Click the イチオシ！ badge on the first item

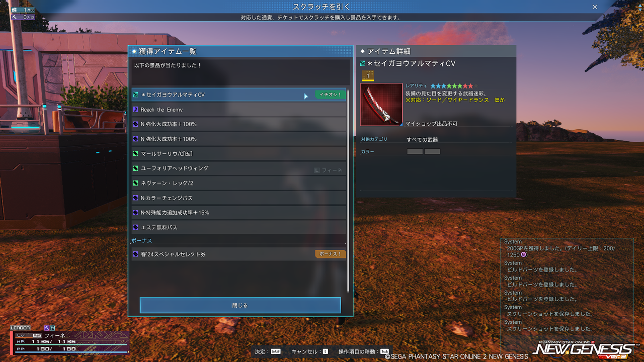[x=331, y=95]
